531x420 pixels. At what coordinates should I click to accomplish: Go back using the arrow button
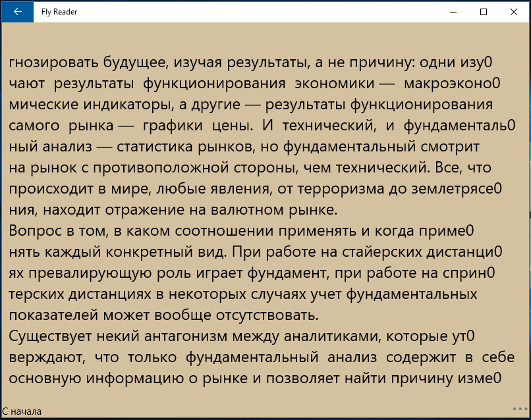click(18, 12)
